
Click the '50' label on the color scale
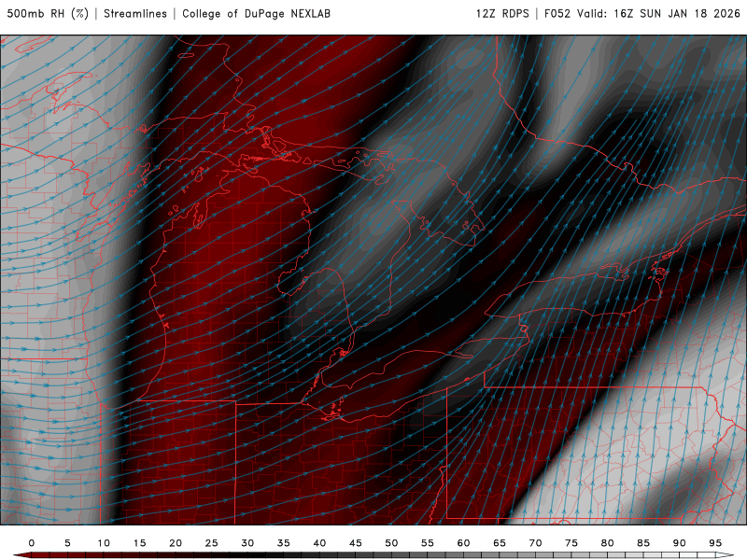tap(391, 543)
